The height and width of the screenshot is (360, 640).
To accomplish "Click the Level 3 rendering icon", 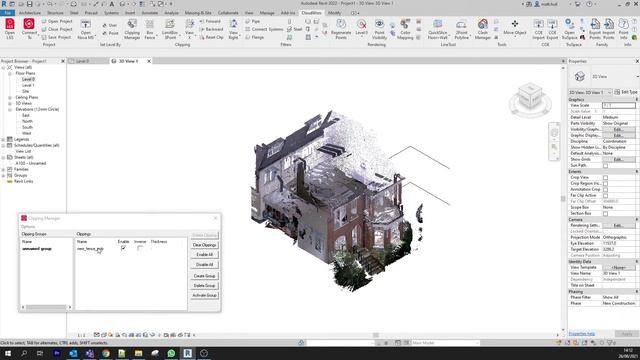I will 361,28.
